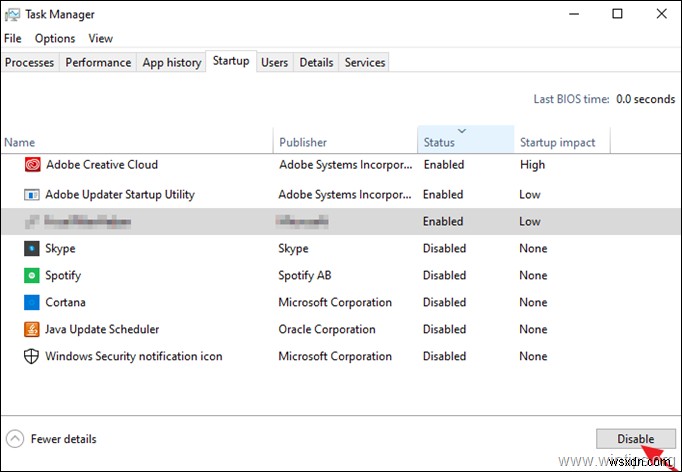The height and width of the screenshot is (472, 682).
Task: Select the Adobe Creative Cloud row name
Action: point(102,165)
